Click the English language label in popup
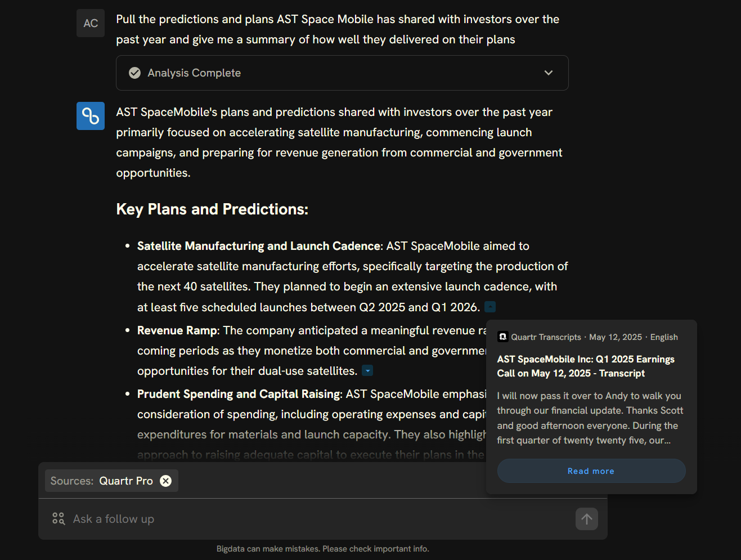 pos(664,337)
